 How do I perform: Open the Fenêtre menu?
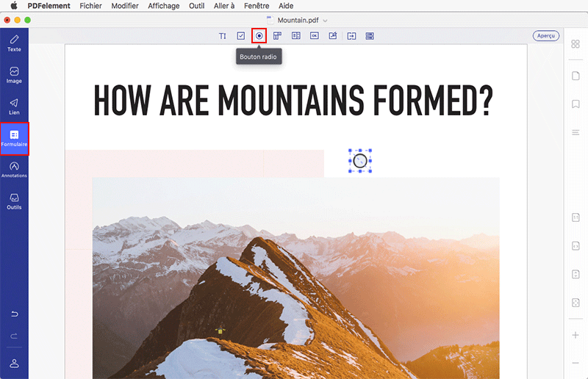[257, 6]
